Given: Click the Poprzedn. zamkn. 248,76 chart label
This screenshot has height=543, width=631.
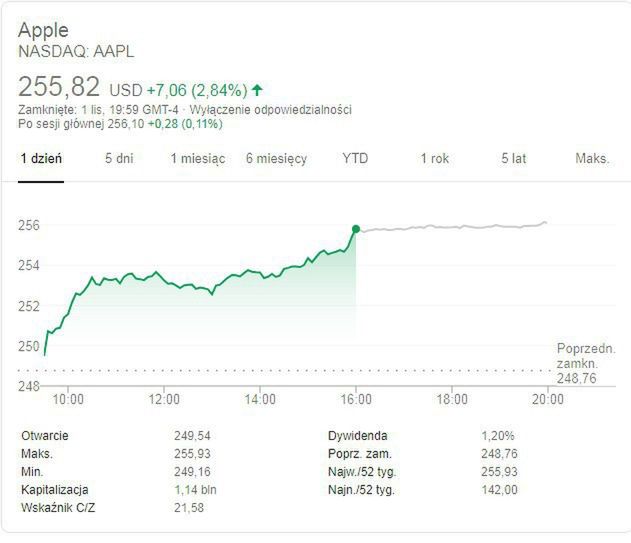Looking at the screenshot, I should tap(585, 363).
